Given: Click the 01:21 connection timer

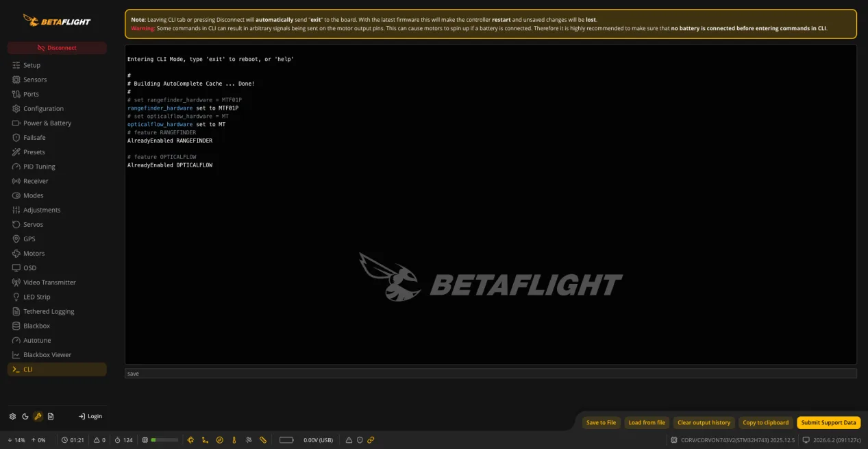Looking at the screenshot, I should (x=73, y=439).
